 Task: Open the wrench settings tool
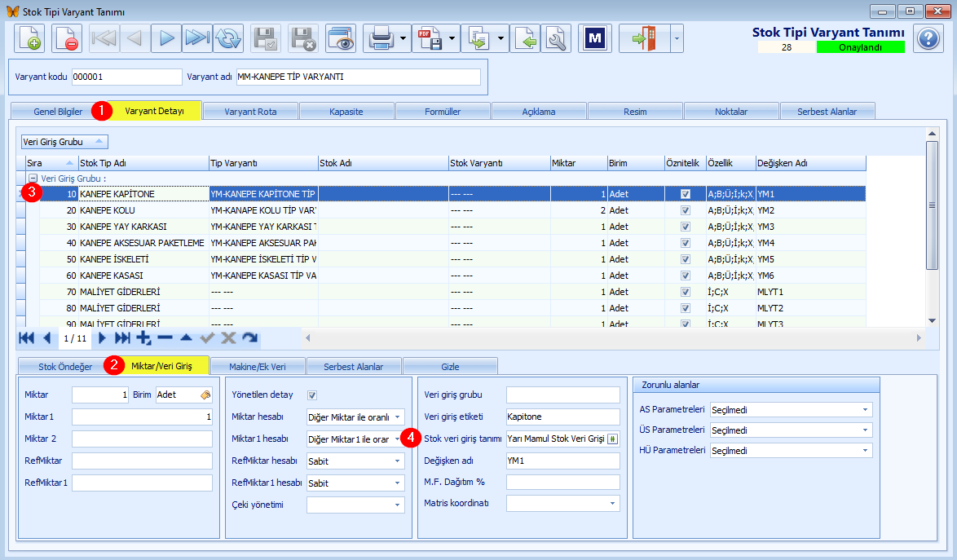tap(556, 38)
